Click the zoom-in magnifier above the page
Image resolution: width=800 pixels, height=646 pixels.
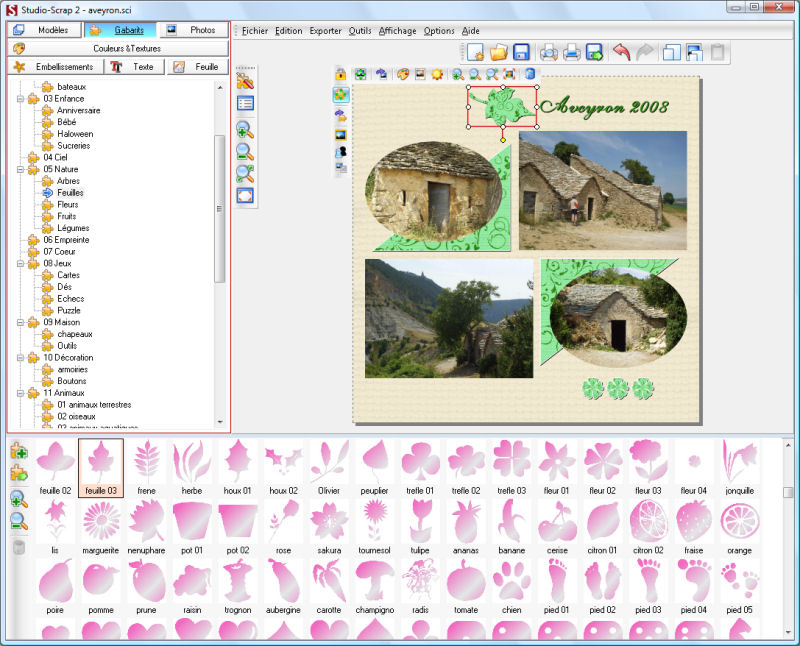click(458, 74)
